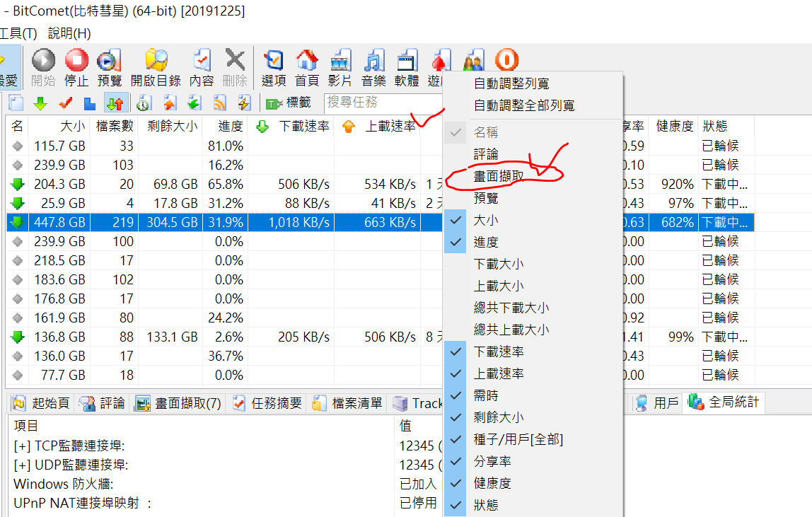Sort by the 進度 column header
The height and width of the screenshot is (517, 812).
[225, 127]
